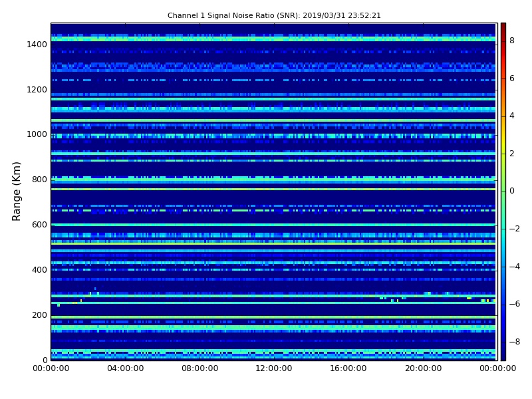Image resolution: width=532 pixels, height=399 pixels.
Task: Click y-axis tick label 1400
Action: coord(37,45)
